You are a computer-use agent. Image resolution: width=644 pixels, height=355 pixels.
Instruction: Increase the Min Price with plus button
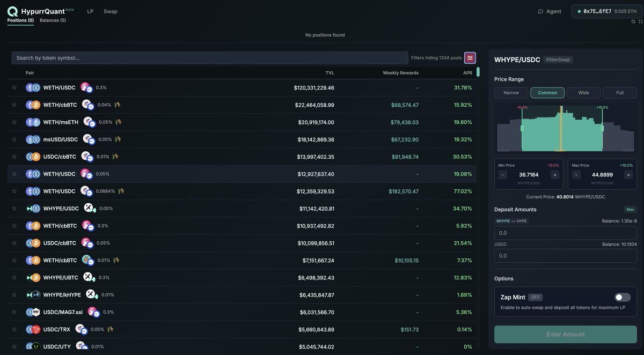click(x=555, y=175)
